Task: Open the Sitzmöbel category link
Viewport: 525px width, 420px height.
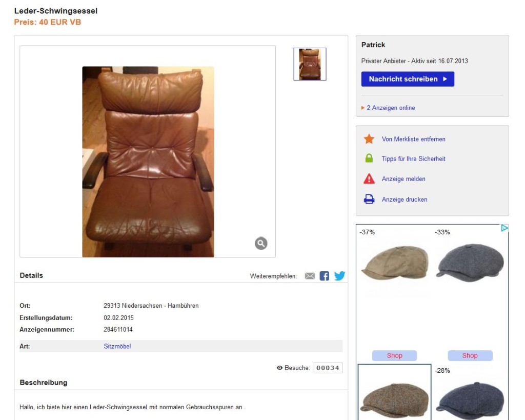Action: click(x=117, y=346)
